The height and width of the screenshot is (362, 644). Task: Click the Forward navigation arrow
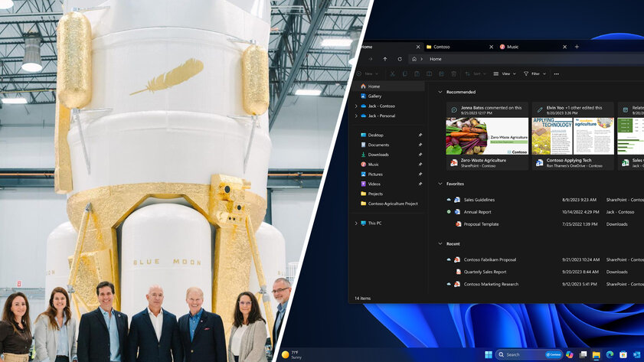click(371, 59)
